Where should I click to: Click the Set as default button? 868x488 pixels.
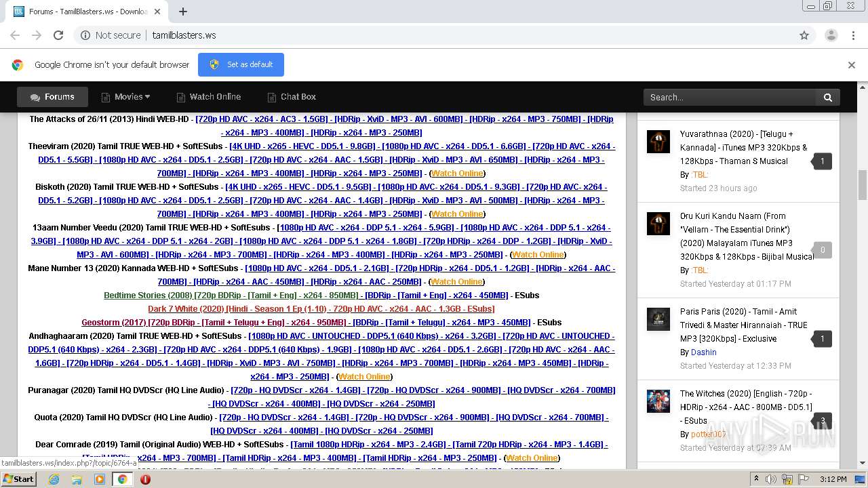tap(241, 64)
